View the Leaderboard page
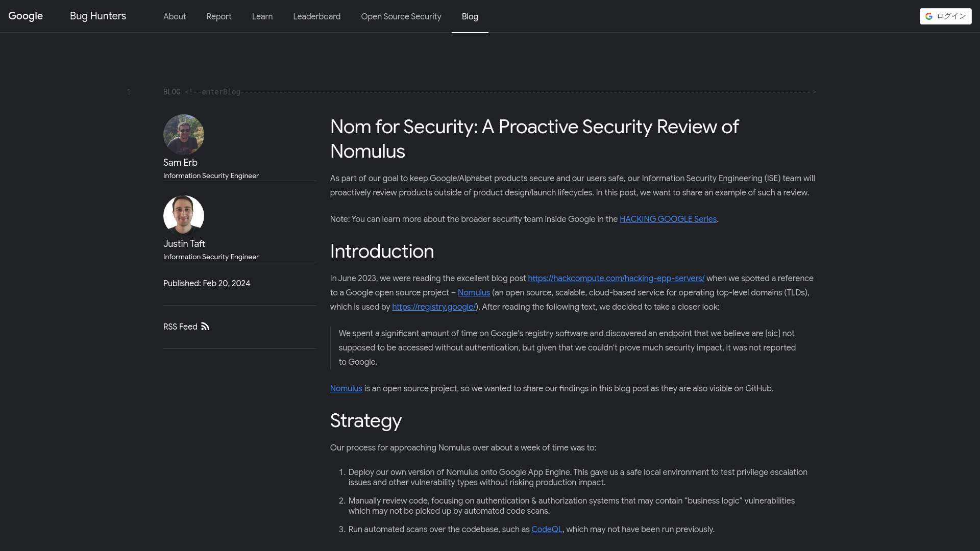This screenshot has width=980, height=551. tap(317, 16)
